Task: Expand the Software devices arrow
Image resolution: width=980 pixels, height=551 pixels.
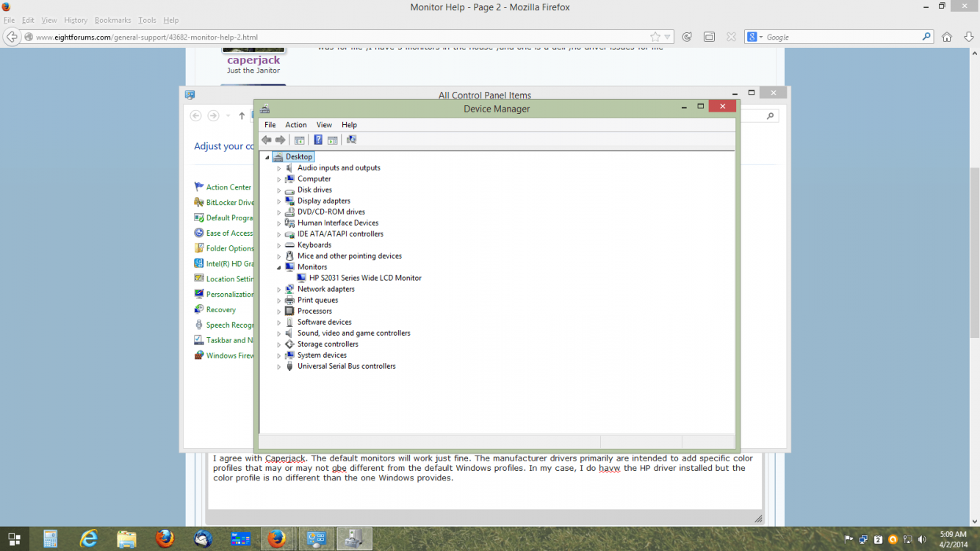Action: pyautogui.click(x=279, y=323)
